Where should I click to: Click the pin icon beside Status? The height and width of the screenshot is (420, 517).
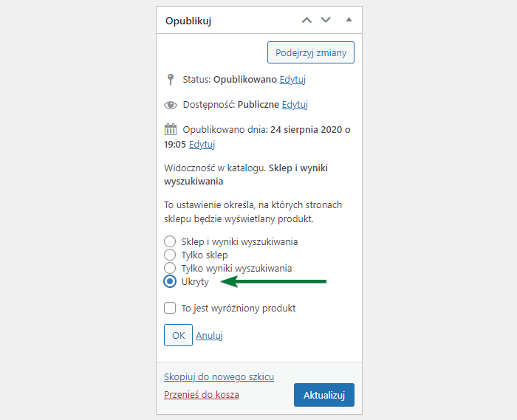click(x=171, y=80)
